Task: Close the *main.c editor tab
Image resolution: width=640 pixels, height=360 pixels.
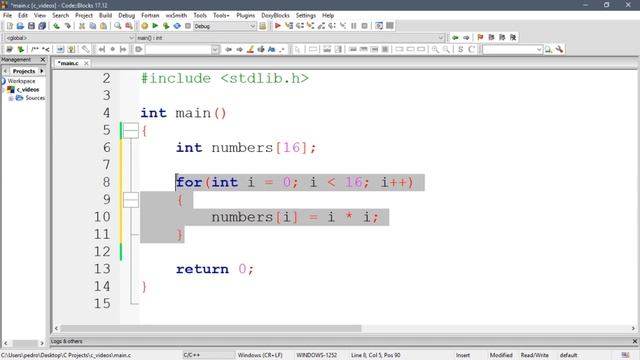Action: (86, 63)
